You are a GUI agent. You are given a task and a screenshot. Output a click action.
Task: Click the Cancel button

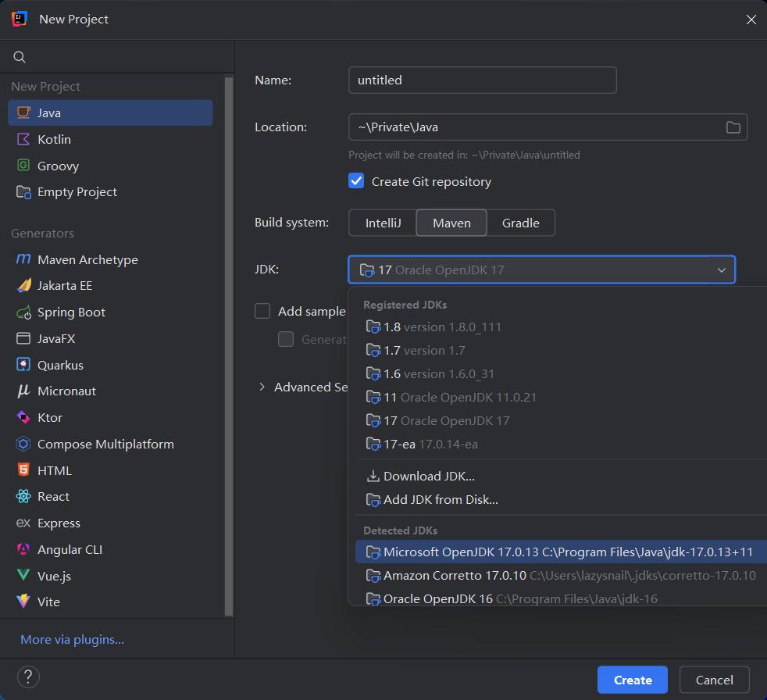tap(714, 680)
